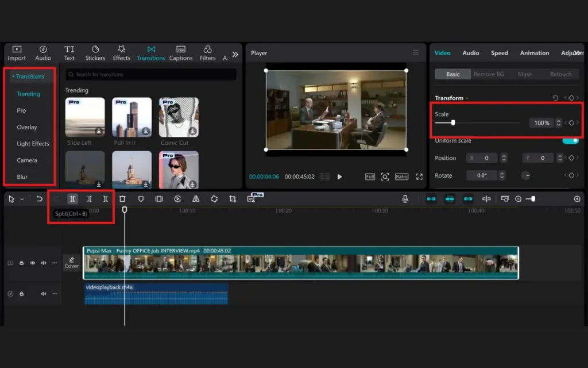Click the Cover button
The height and width of the screenshot is (368, 588).
point(72,263)
